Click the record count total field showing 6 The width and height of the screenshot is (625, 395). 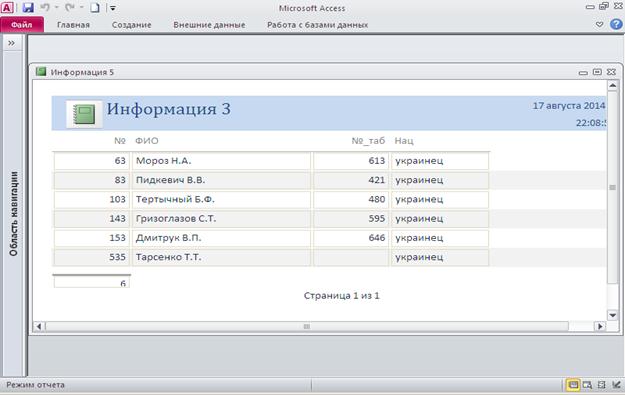(x=92, y=282)
